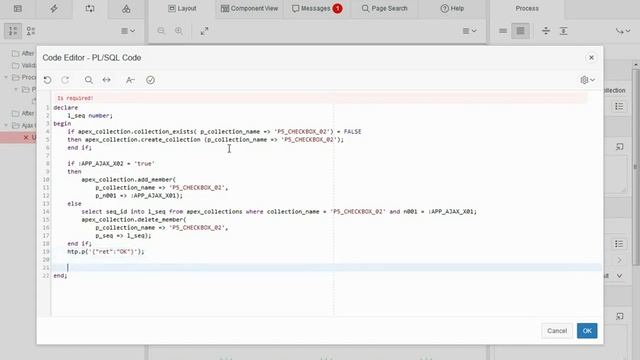Open the Go to Group dropdown

(x=623, y=31)
